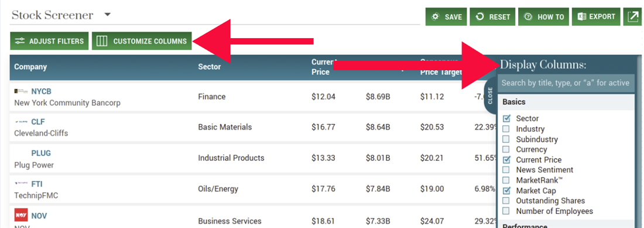Enable the Currency column checkbox
The width and height of the screenshot is (644, 228).
pyautogui.click(x=506, y=149)
